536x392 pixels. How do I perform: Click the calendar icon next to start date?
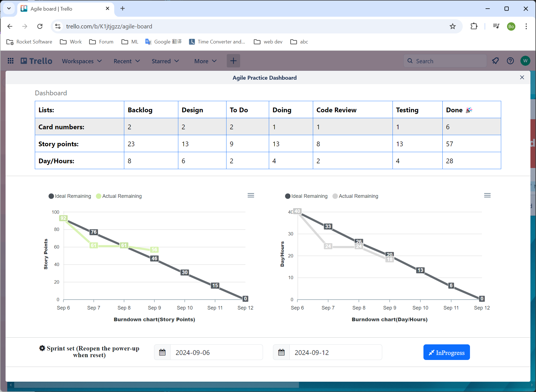[162, 352]
